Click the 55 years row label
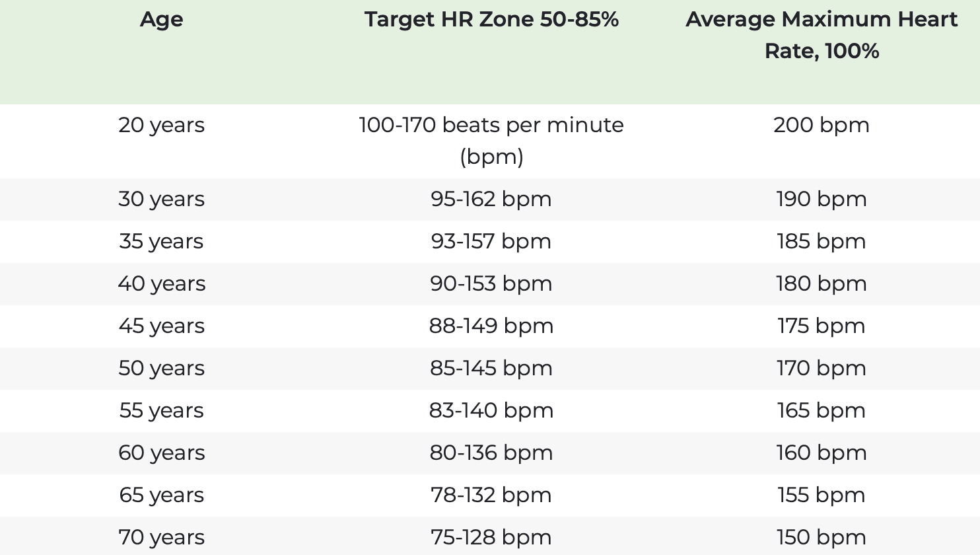 point(161,410)
